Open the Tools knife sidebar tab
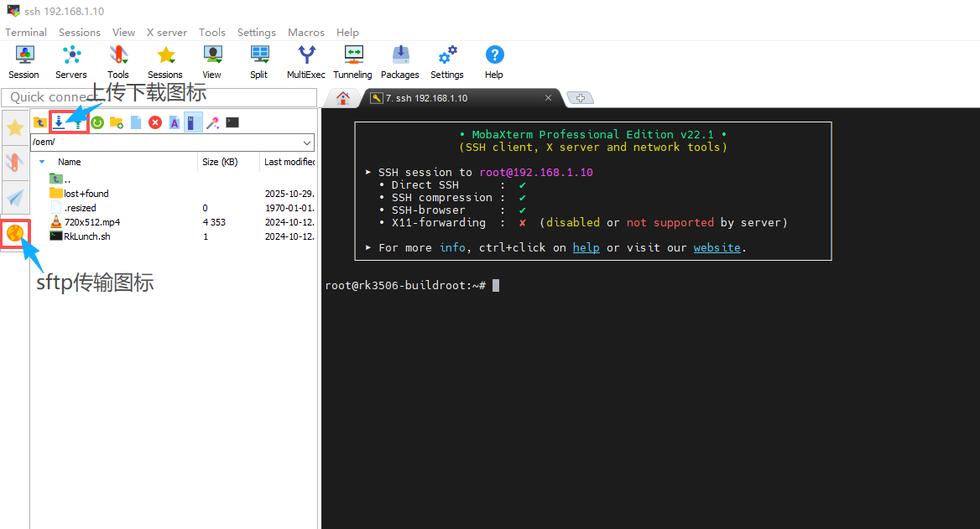This screenshot has height=529, width=980. pos(15,163)
